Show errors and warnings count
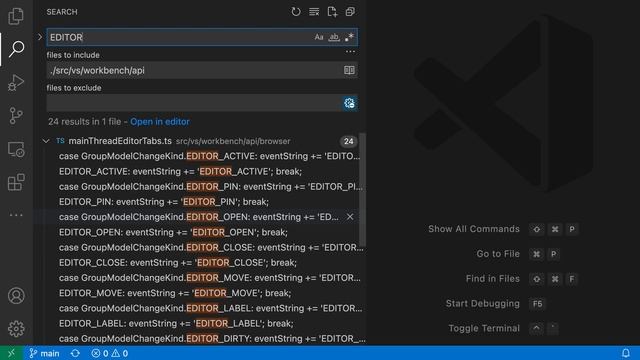This screenshot has height=360, width=640. pyautogui.click(x=110, y=353)
